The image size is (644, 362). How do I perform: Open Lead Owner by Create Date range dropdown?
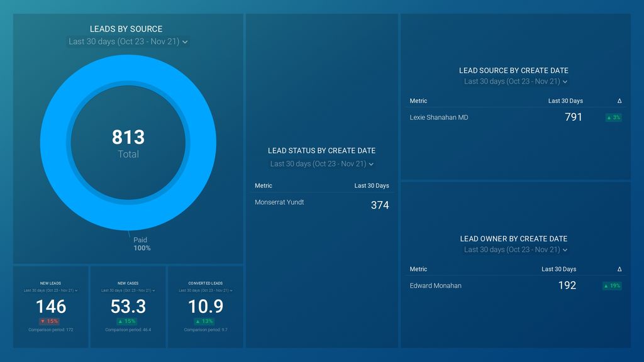click(516, 250)
